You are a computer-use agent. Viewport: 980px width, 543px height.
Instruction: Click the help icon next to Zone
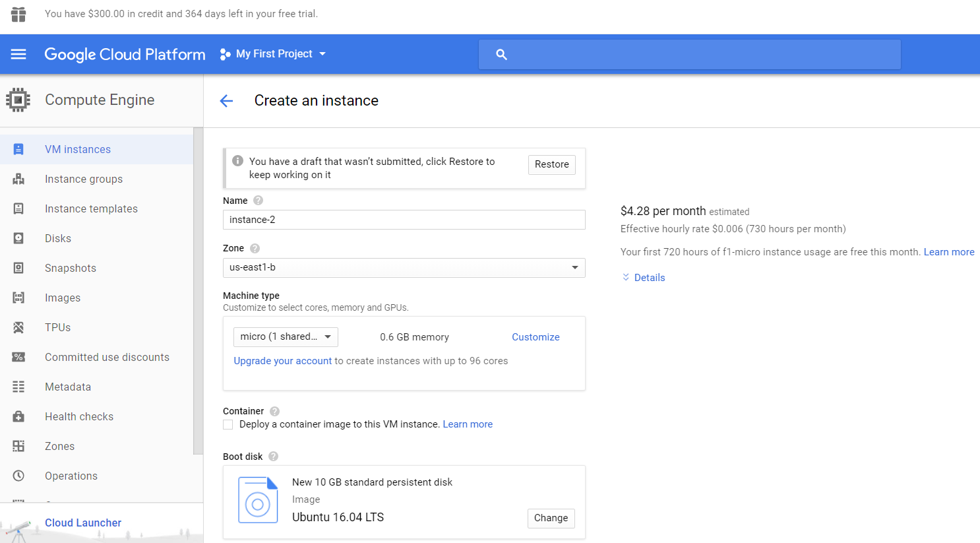pyautogui.click(x=255, y=249)
